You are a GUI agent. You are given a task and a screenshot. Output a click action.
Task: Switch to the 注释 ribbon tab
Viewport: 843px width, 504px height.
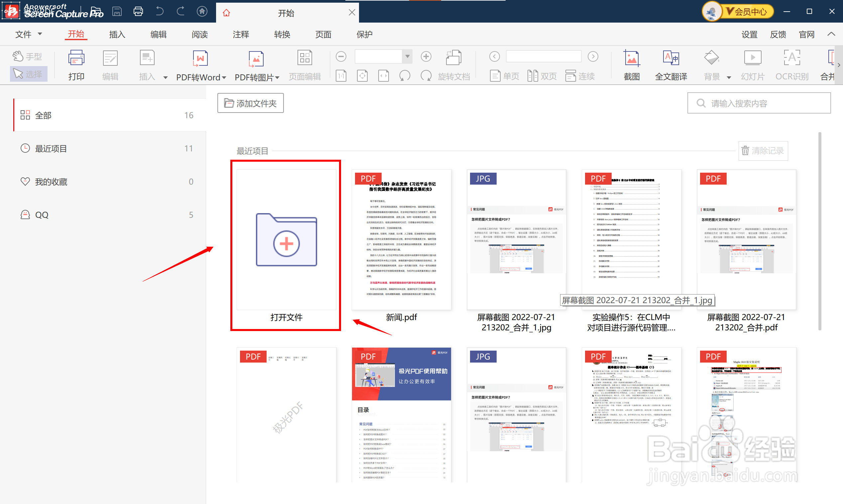click(x=241, y=34)
